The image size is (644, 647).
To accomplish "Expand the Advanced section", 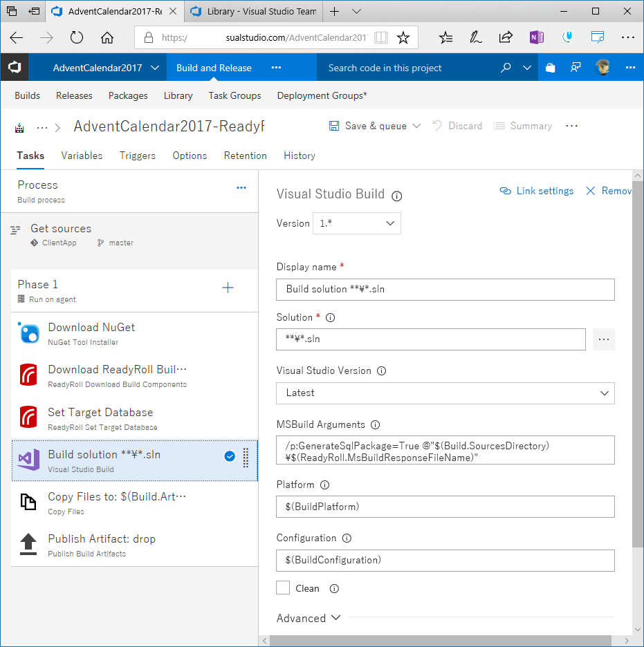I will pyautogui.click(x=309, y=618).
